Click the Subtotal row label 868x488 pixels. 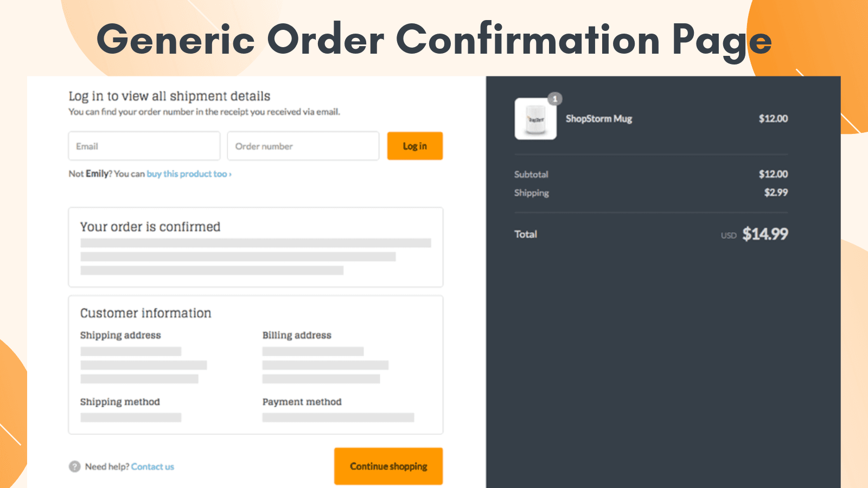531,175
